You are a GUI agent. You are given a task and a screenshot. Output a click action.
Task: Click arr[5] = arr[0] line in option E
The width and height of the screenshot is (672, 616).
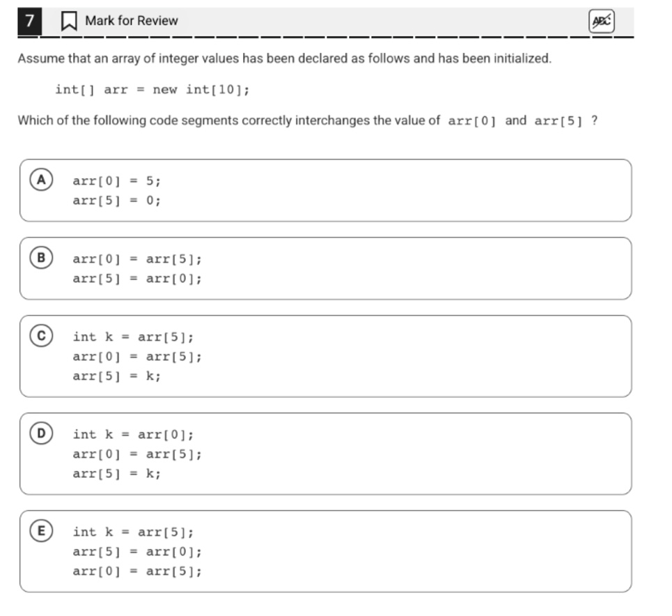pos(137,552)
